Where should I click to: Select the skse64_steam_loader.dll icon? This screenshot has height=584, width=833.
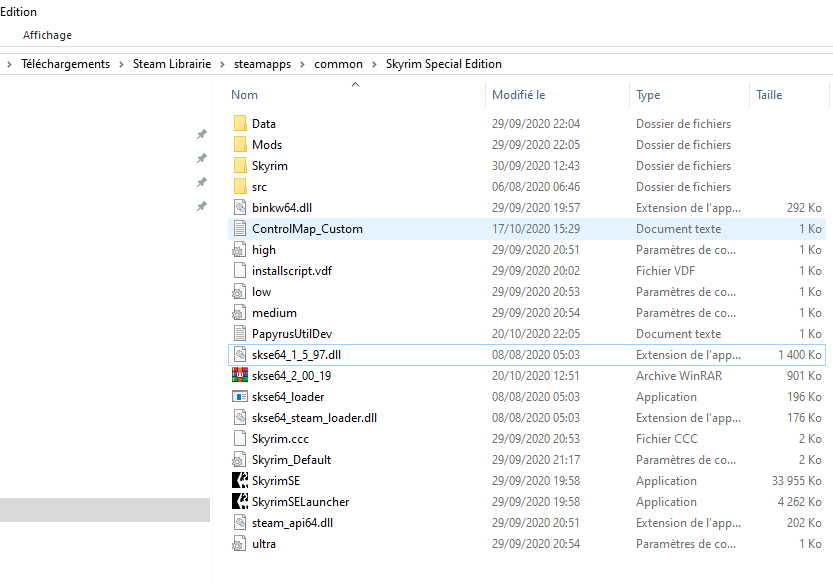240,417
